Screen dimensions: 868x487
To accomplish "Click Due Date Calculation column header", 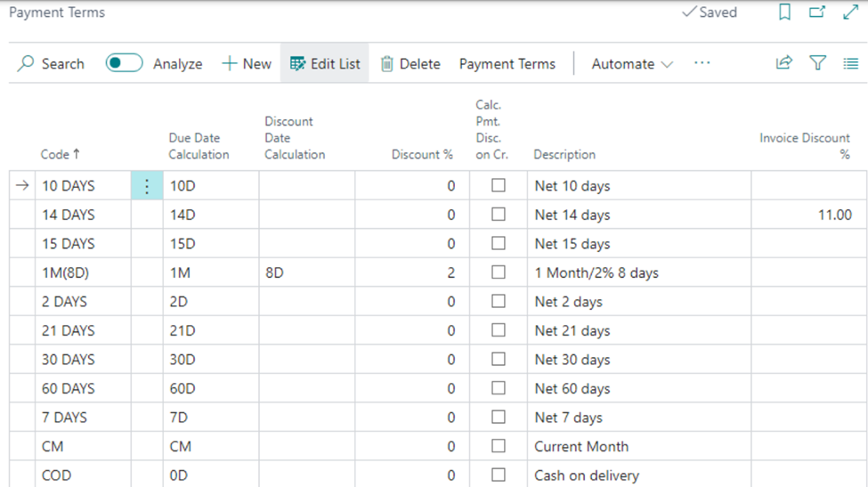I will (x=199, y=146).
